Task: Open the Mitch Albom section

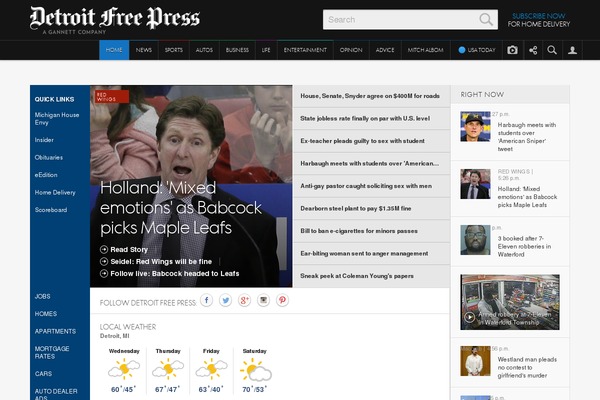Action: (x=426, y=50)
